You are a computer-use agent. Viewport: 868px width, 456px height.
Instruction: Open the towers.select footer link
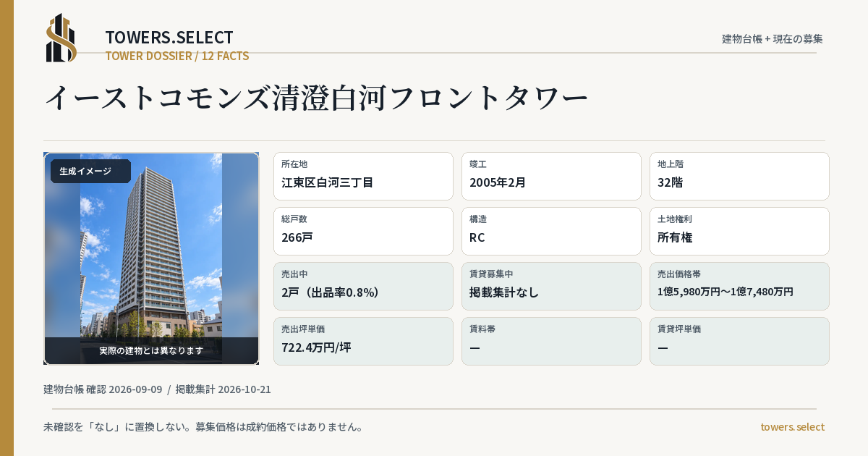click(792, 427)
